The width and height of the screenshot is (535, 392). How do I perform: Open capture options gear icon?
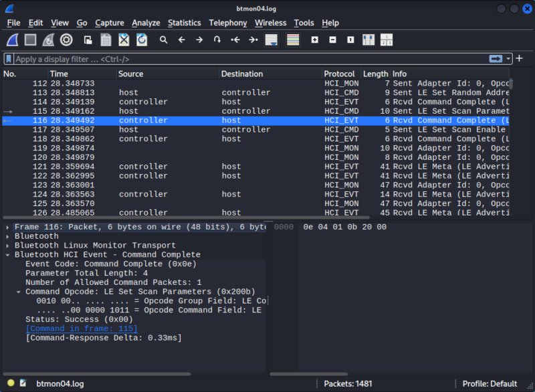coord(66,40)
